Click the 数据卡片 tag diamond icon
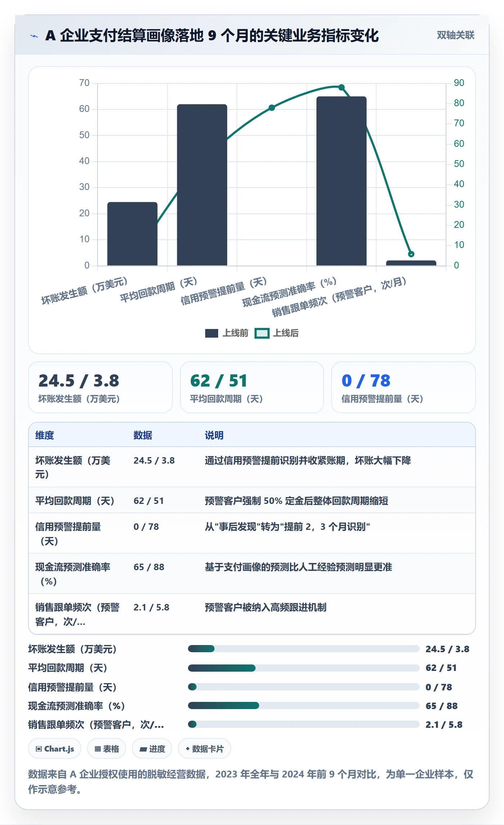The image size is (504, 825). pos(188,749)
